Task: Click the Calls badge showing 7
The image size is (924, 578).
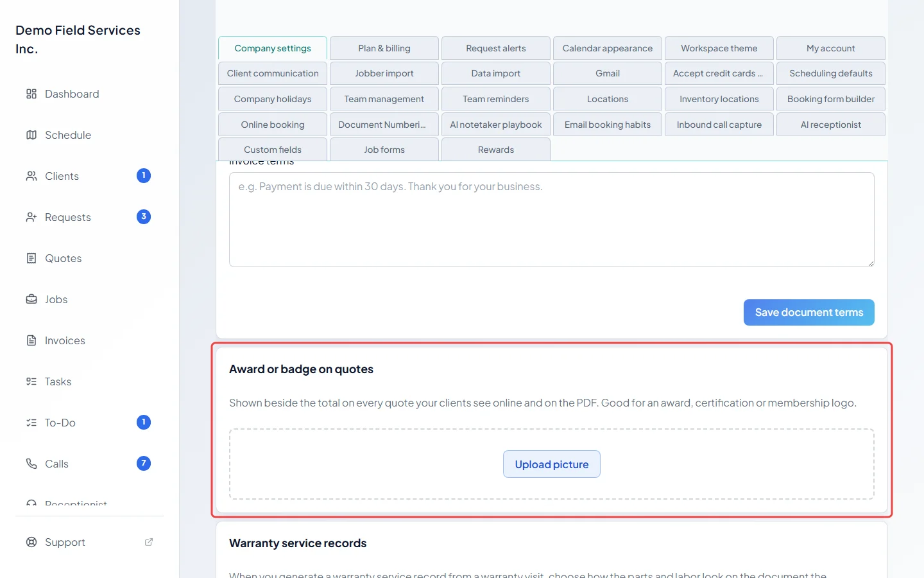Action: tap(144, 463)
